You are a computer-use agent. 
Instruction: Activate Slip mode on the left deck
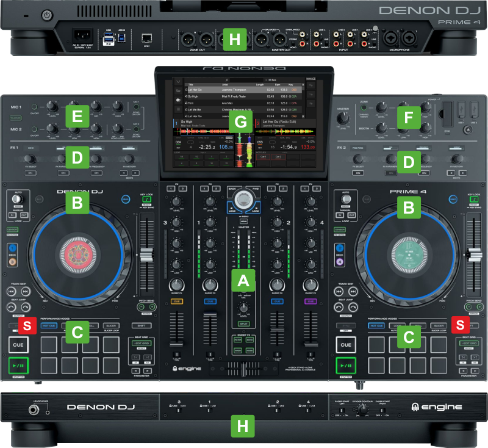pos(39,199)
